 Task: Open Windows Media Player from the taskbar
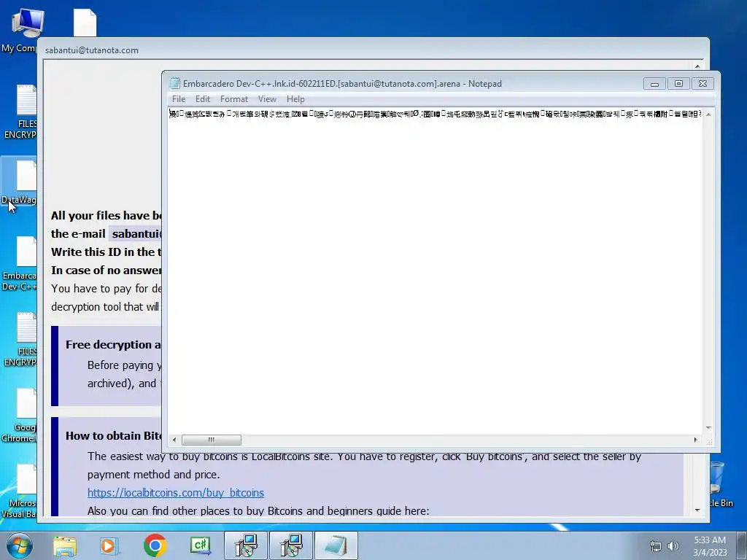(109, 545)
